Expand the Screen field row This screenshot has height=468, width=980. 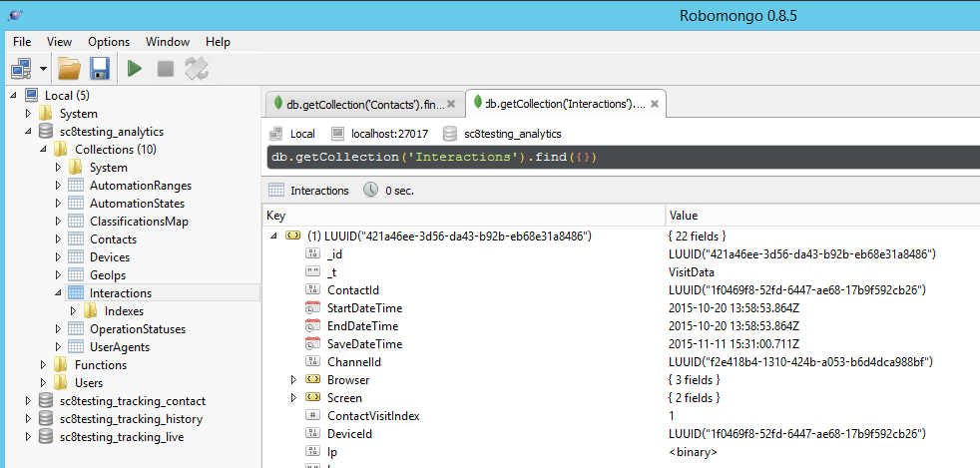point(293,398)
